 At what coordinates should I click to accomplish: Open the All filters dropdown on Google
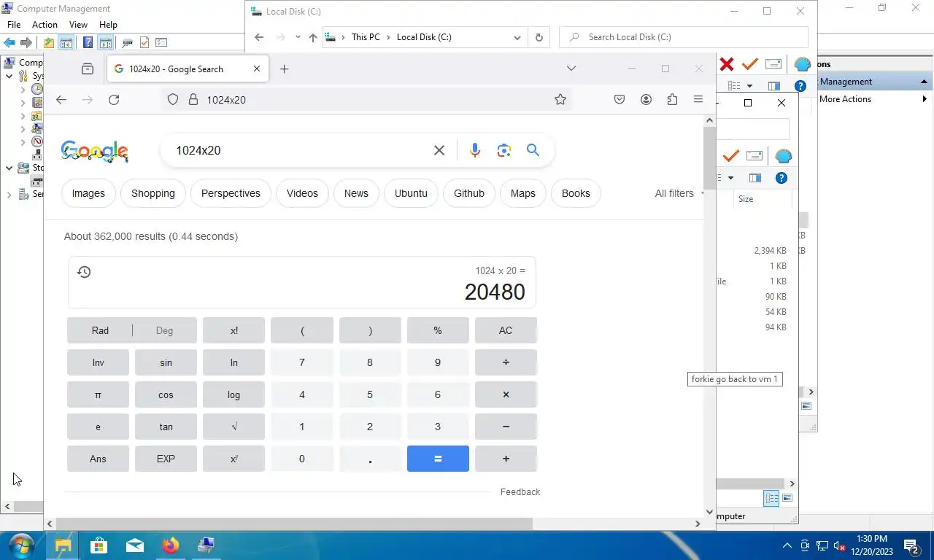(x=680, y=193)
